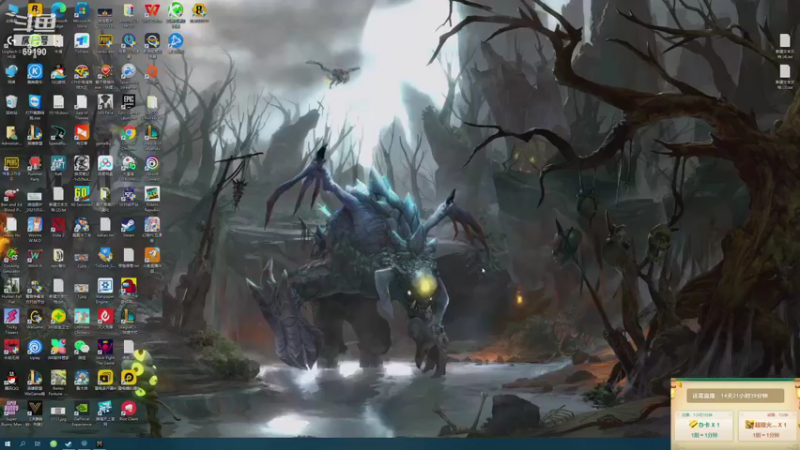Launch the GeForce Experience shortcut
Screen dimensions: 800x450
click(82, 408)
